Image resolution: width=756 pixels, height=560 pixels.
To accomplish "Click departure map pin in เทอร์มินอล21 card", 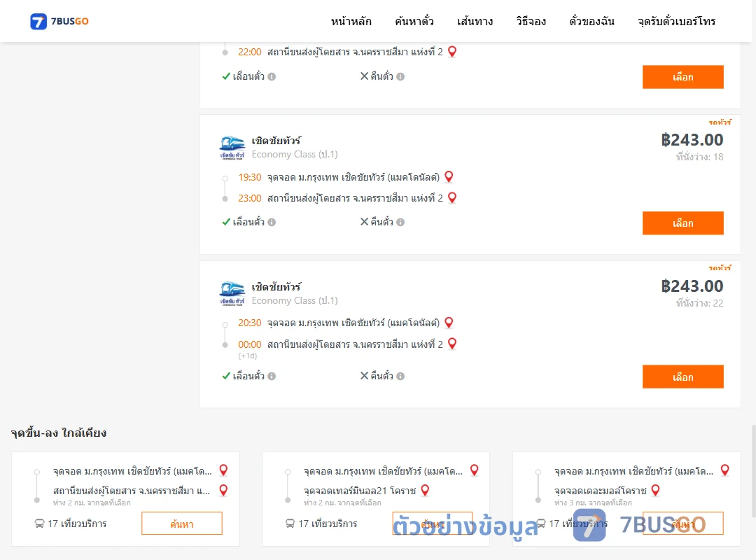I will [x=475, y=470].
